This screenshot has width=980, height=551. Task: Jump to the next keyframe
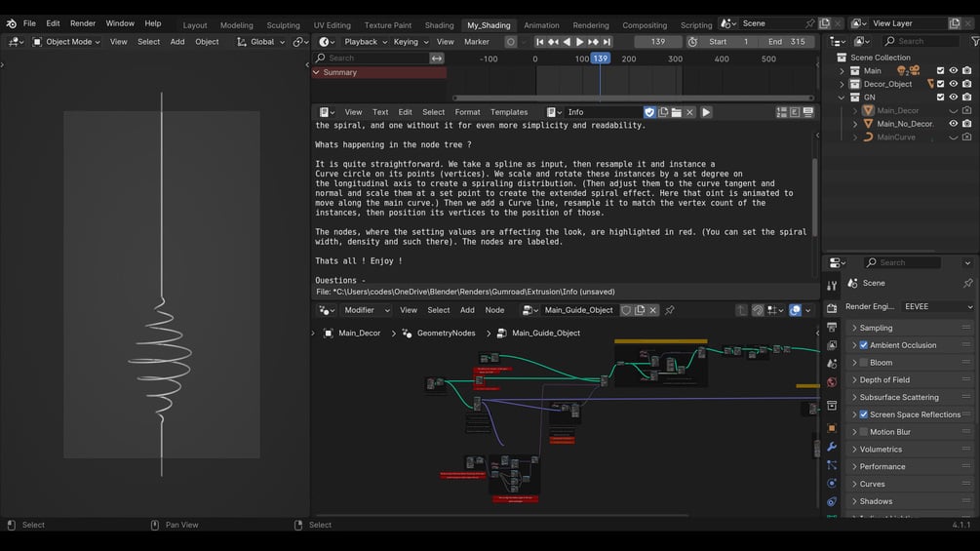tap(593, 42)
